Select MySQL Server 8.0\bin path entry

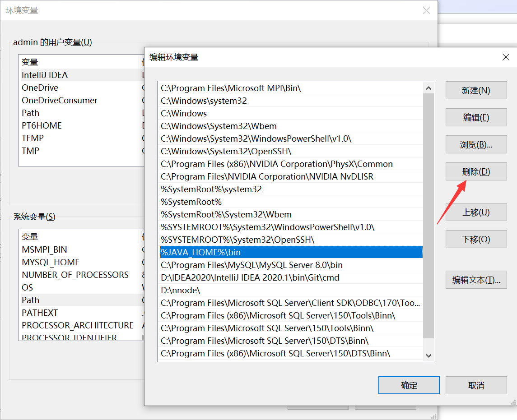(x=291, y=265)
